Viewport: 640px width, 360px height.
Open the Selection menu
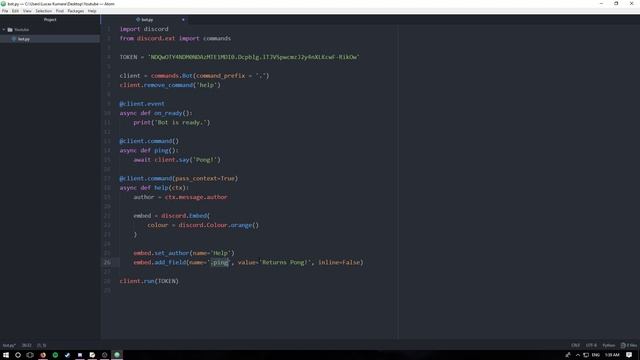(43, 11)
